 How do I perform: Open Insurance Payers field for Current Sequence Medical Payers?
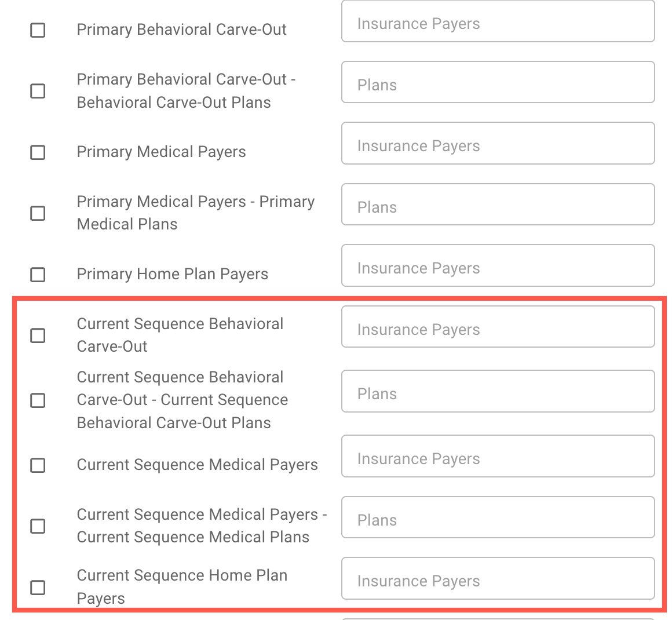498,456
